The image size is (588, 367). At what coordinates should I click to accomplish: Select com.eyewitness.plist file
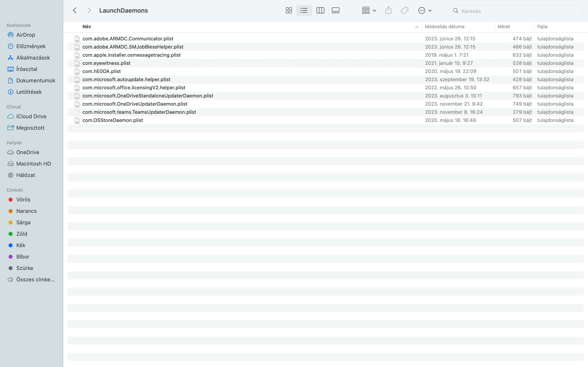106,63
